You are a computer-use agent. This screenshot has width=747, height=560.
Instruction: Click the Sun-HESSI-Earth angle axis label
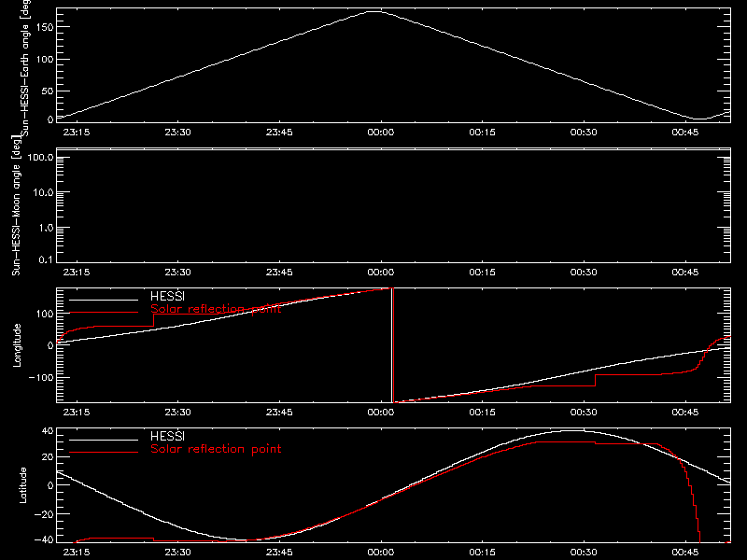point(25,67)
